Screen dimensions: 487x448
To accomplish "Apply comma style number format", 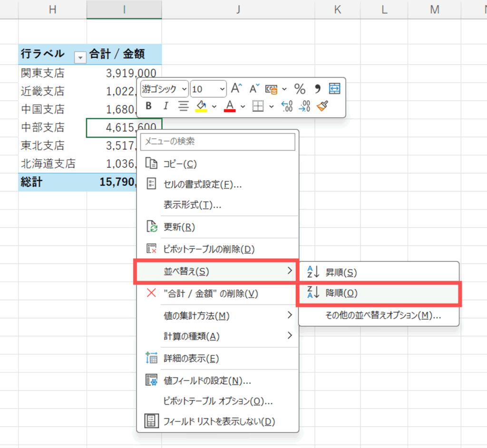I will (318, 89).
